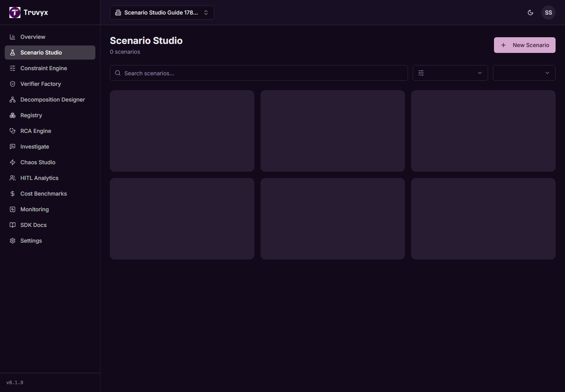The width and height of the screenshot is (565, 392).
Task: Navigate to Monitoring
Action: pyautogui.click(x=50, y=209)
